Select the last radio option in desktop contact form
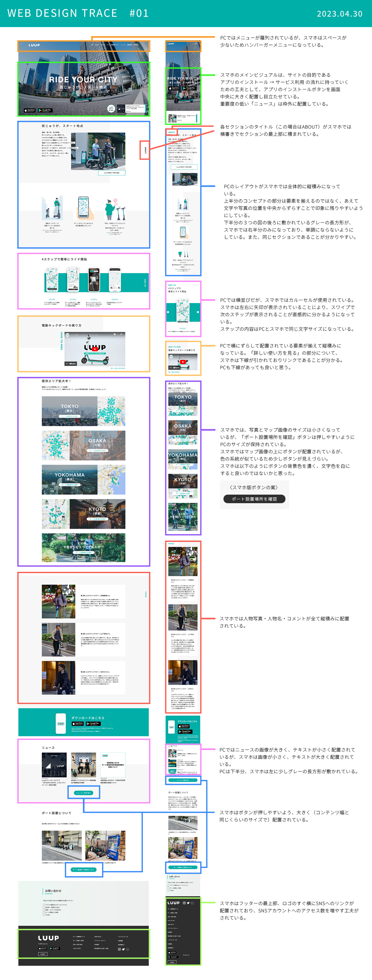The image size is (372, 980). [44, 915]
